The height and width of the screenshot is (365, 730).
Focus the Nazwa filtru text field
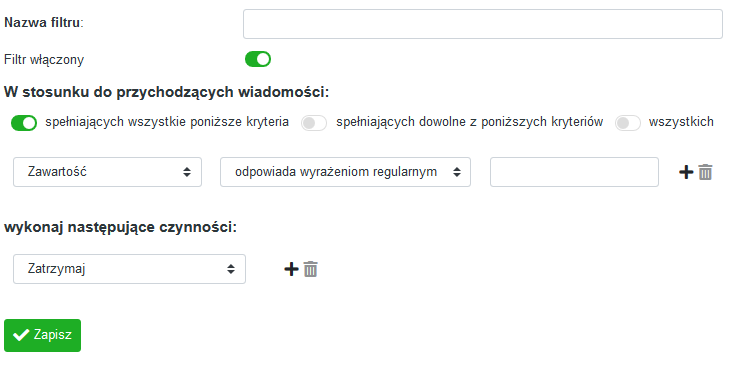(x=483, y=24)
